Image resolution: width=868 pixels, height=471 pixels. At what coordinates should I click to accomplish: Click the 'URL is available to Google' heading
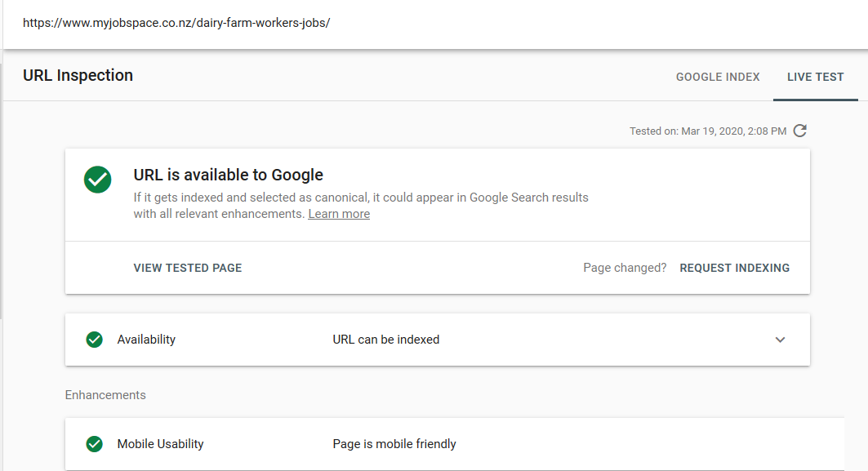[x=229, y=175]
